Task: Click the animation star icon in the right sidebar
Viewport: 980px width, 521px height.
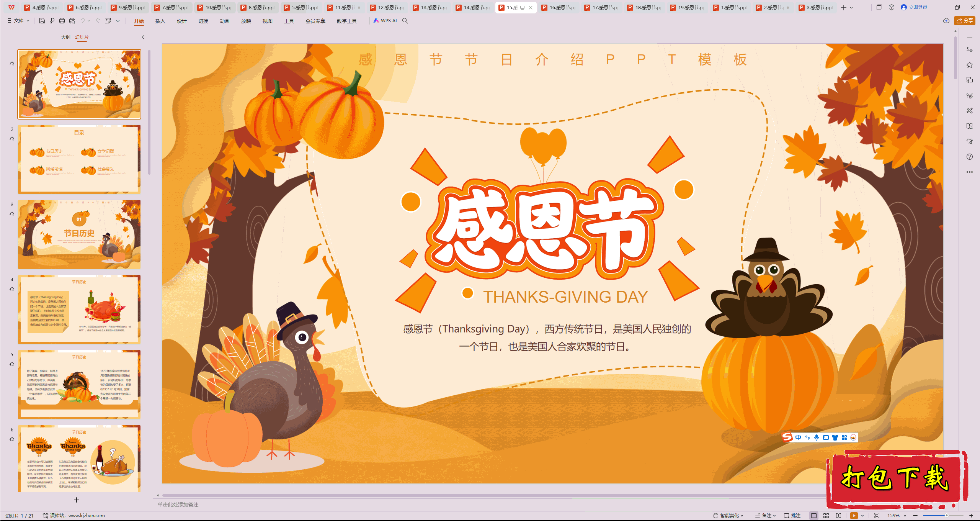Action: (970, 65)
